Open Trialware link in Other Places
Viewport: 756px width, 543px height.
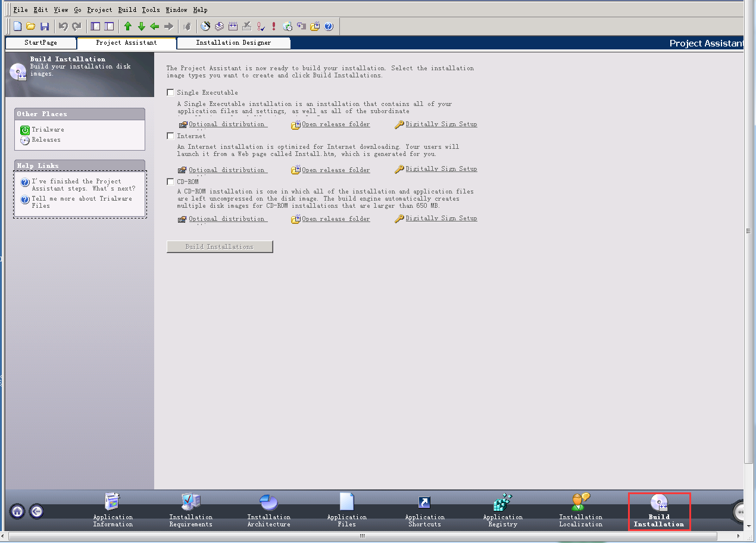click(48, 130)
